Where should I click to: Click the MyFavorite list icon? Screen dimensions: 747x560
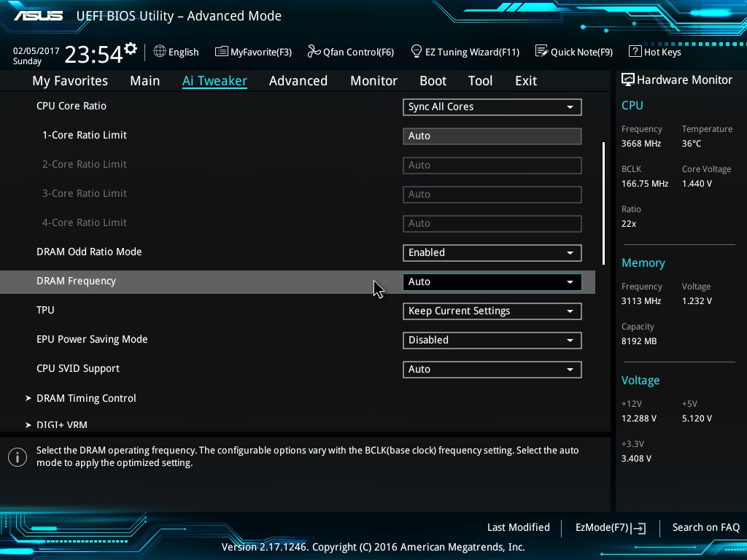[221, 52]
